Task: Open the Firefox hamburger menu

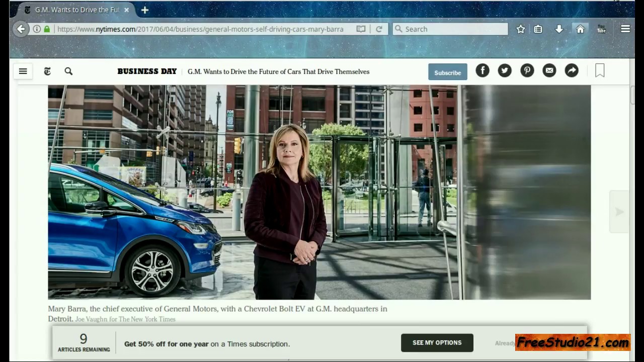Action: click(625, 29)
